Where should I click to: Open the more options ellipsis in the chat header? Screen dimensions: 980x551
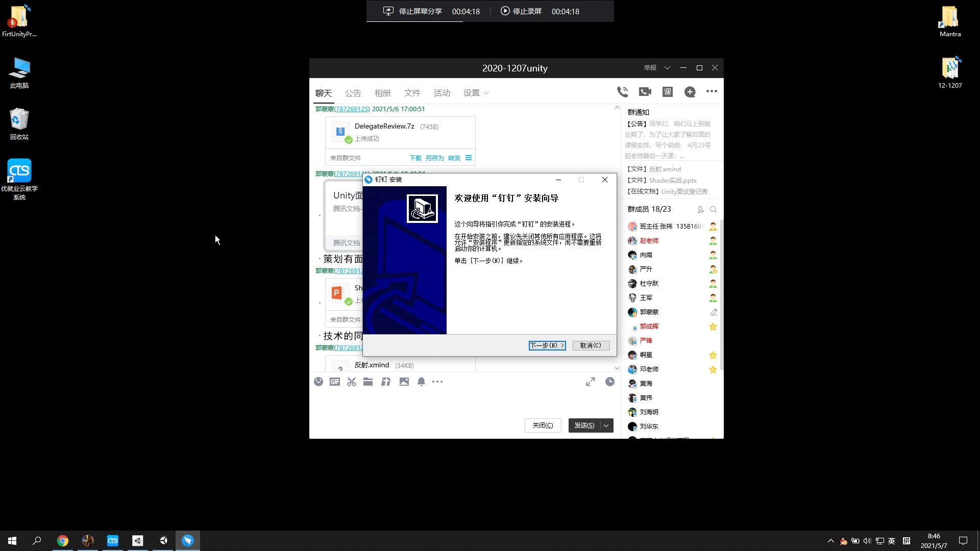point(712,91)
